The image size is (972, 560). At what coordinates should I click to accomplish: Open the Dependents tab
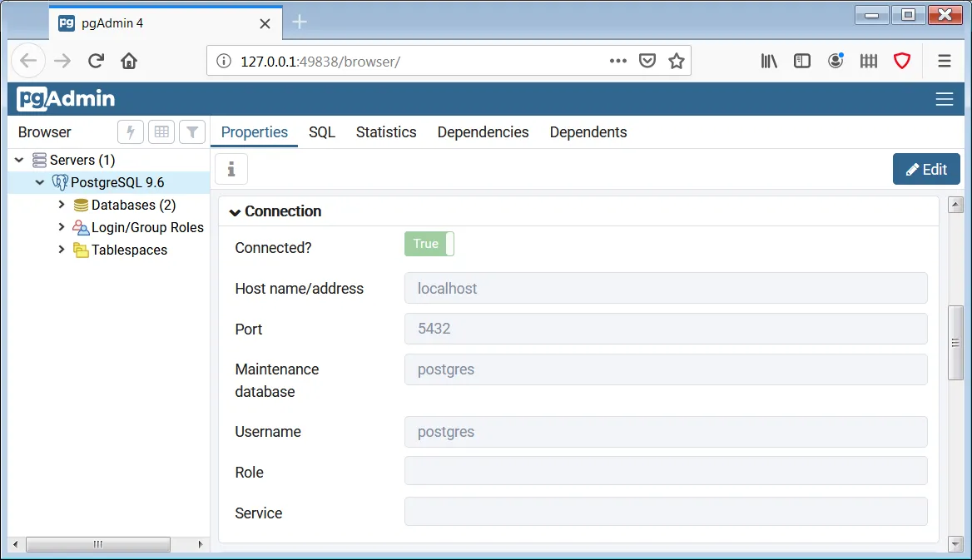(x=588, y=132)
